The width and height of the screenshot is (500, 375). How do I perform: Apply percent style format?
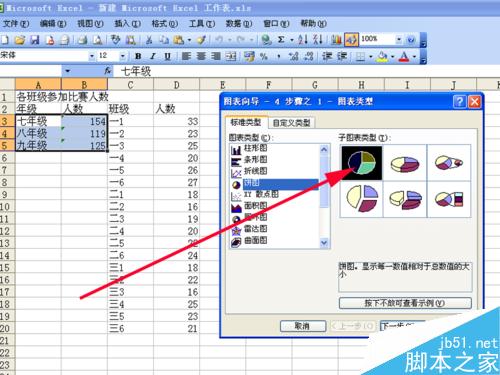[x=264, y=56]
